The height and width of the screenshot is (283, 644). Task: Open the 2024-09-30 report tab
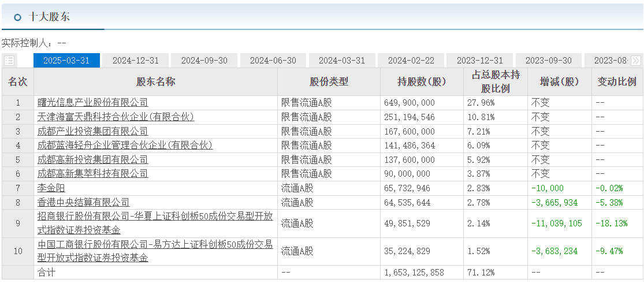[204, 61]
